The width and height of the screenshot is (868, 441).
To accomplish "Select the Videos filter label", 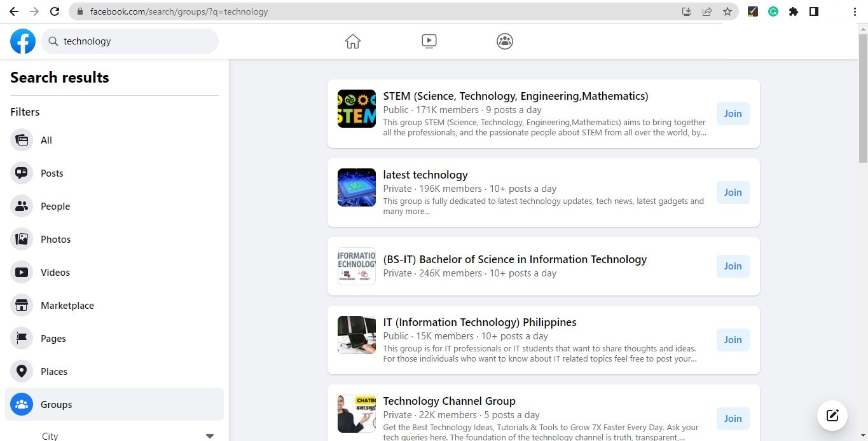I will coord(55,273).
